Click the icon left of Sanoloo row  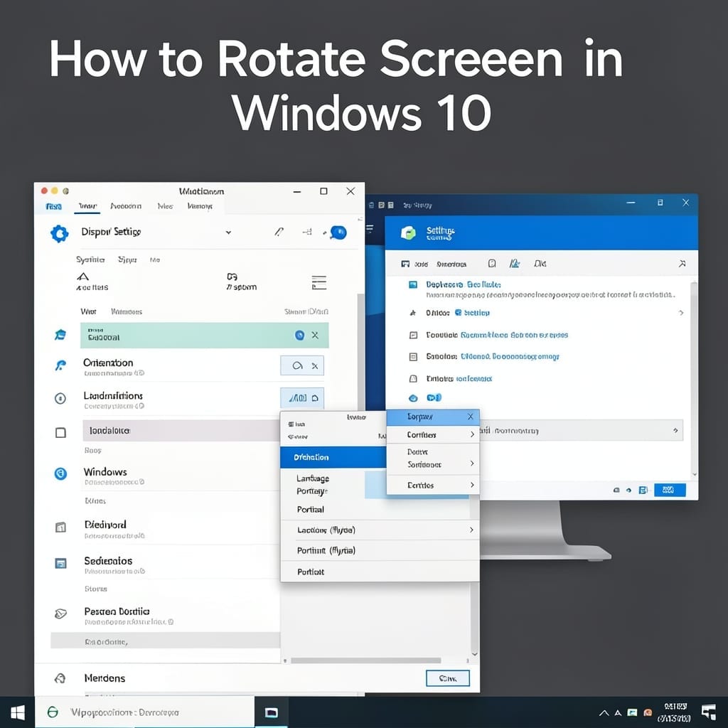(413, 357)
